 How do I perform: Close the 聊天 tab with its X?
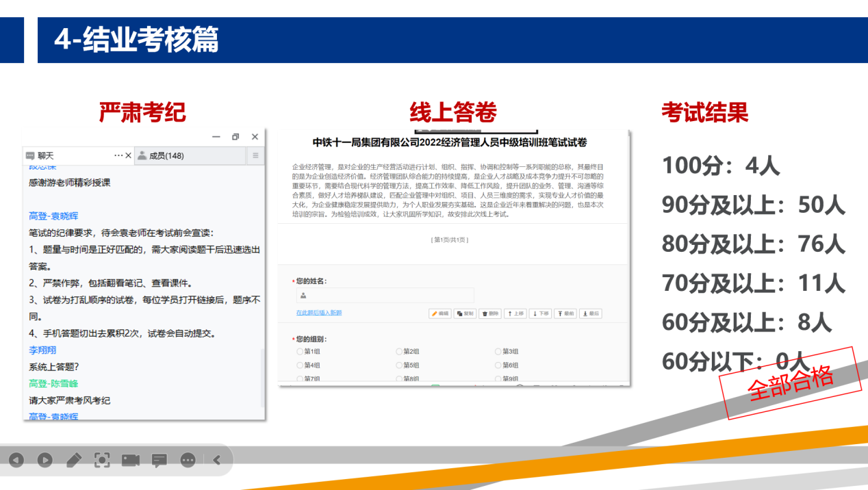(x=128, y=155)
